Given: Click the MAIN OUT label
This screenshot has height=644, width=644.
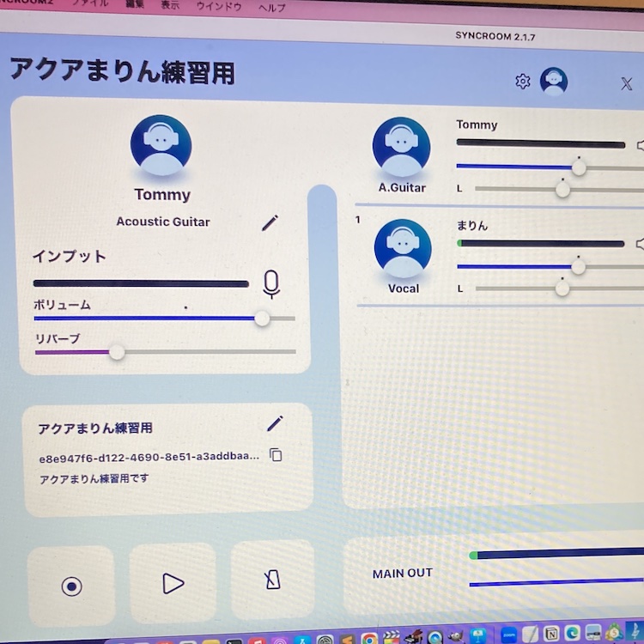Looking at the screenshot, I should (402, 573).
